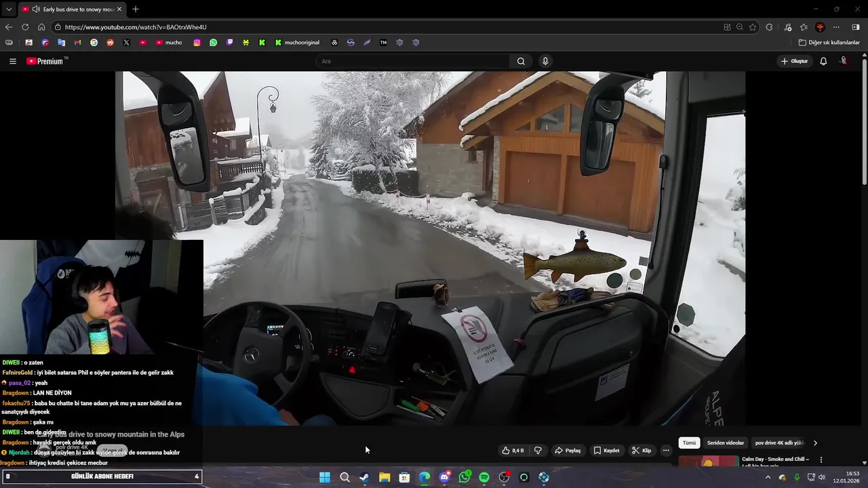This screenshot has height=488, width=868.
Task: Open the WhatsApp bookmark
Action: point(213,42)
